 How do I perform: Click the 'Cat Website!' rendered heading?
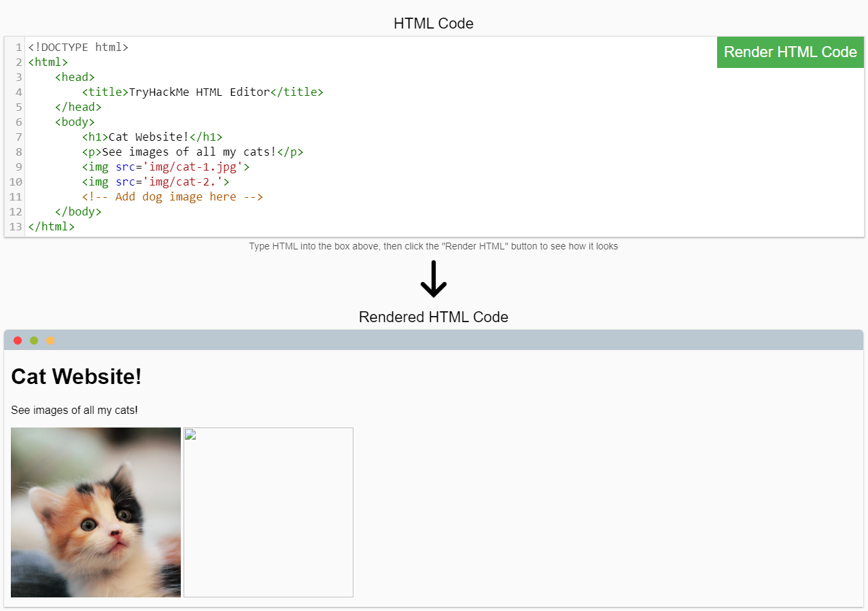click(x=77, y=377)
